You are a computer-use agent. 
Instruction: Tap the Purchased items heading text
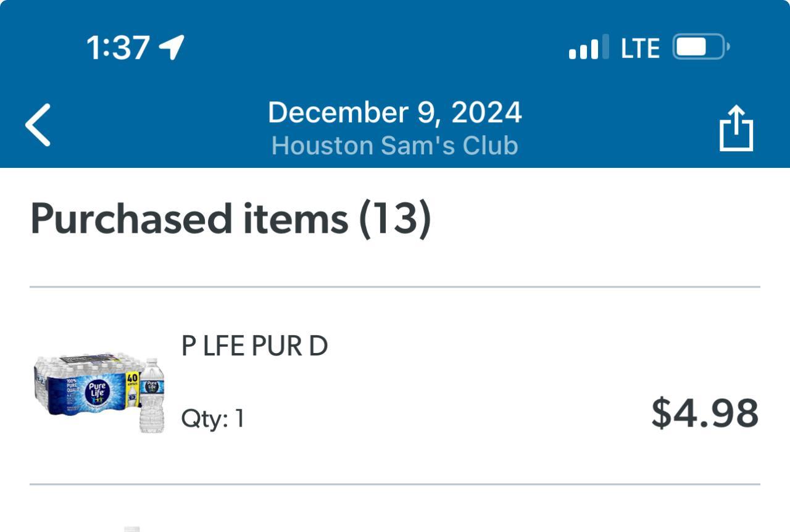tap(189, 218)
